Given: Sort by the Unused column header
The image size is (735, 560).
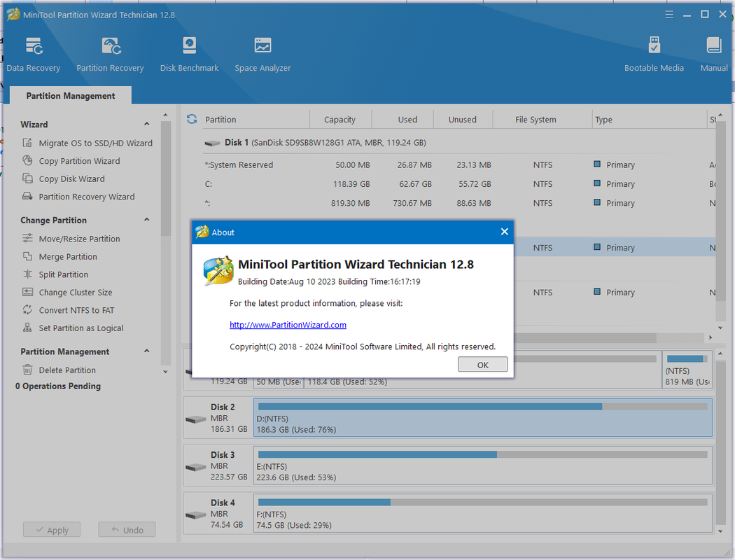Looking at the screenshot, I should click(x=463, y=119).
